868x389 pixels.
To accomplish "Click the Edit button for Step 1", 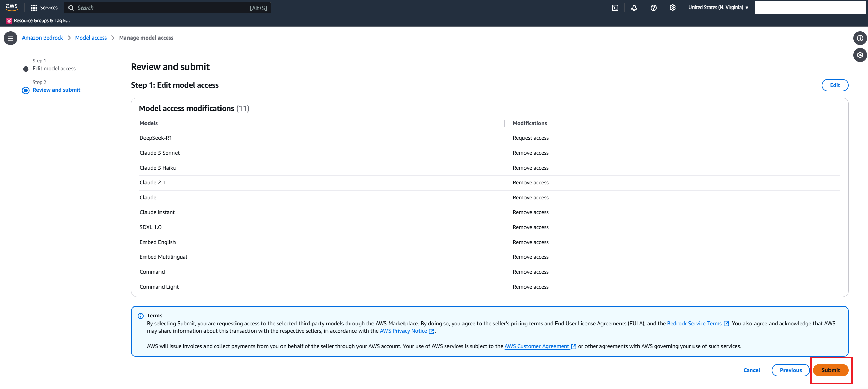I will (x=835, y=85).
